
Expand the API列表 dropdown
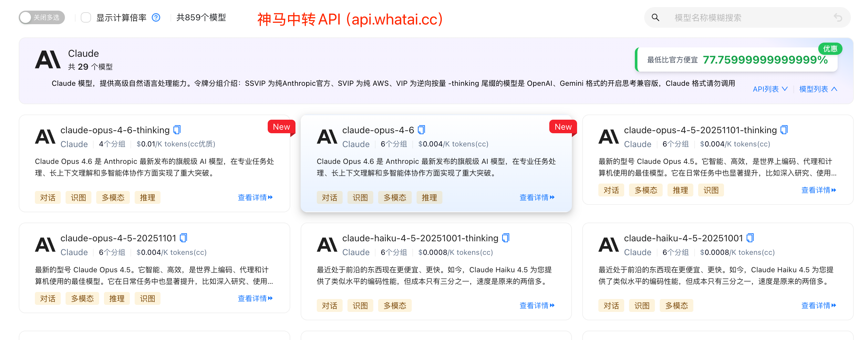770,89
